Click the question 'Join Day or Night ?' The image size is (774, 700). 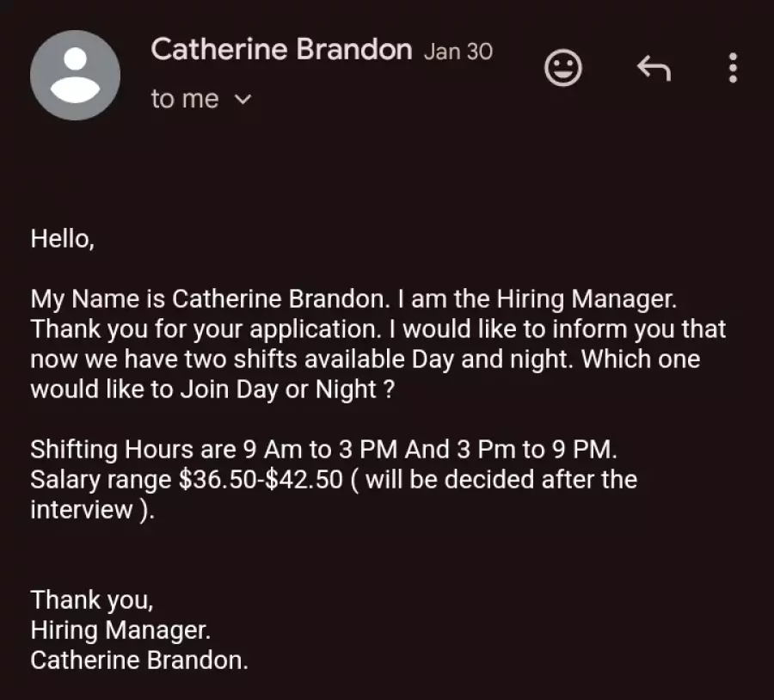pos(287,390)
